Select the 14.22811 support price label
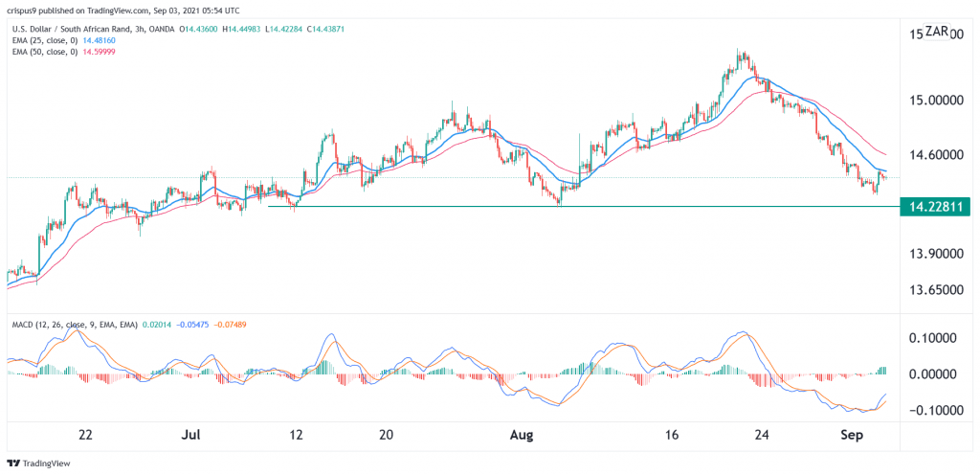 coord(934,206)
